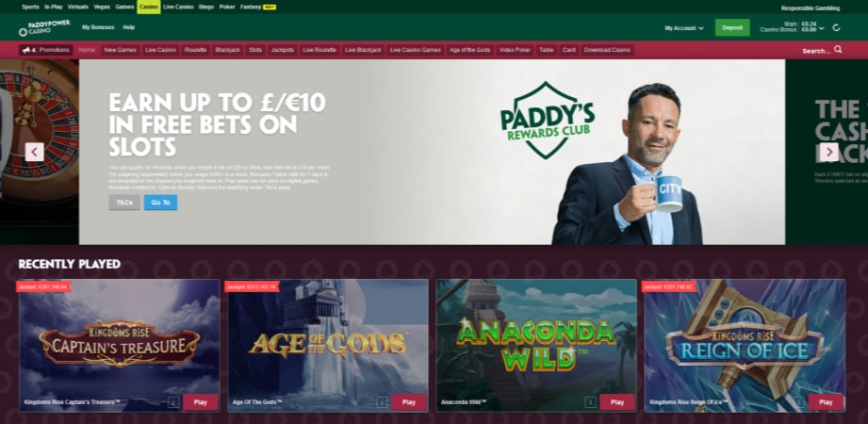Viewport: 868px width, 424px height.
Task: Select the Roulette category tab
Action: (196, 50)
